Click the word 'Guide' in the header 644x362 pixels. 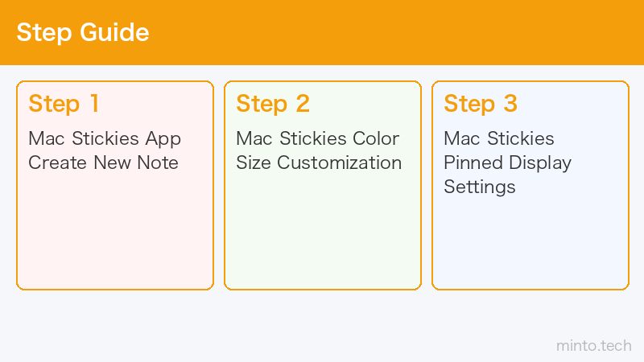(x=114, y=32)
